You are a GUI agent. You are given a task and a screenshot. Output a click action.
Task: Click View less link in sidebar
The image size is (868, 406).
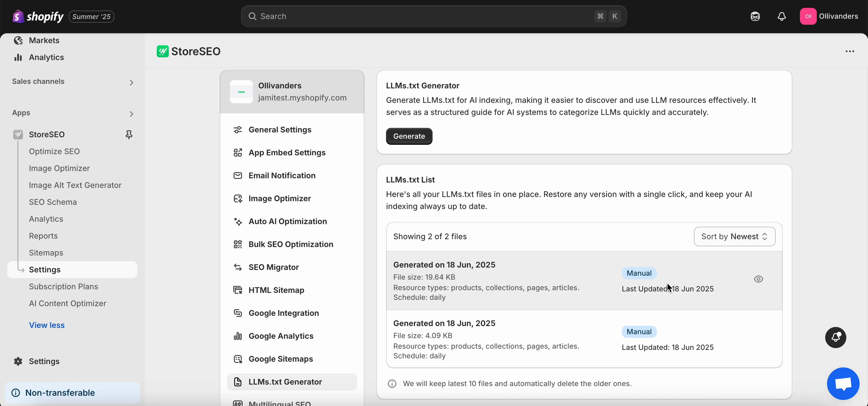click(47, 325)
